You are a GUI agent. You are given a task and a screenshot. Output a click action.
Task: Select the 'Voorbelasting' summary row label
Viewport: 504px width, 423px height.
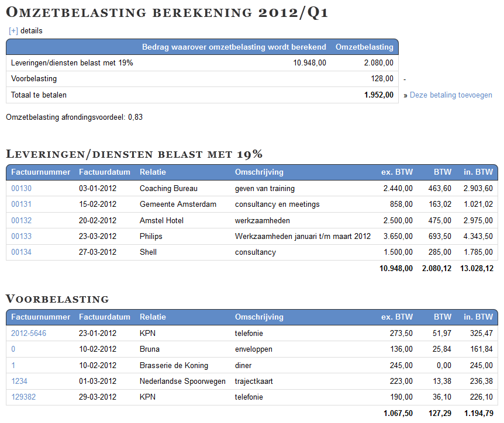[x=34, y=79]
